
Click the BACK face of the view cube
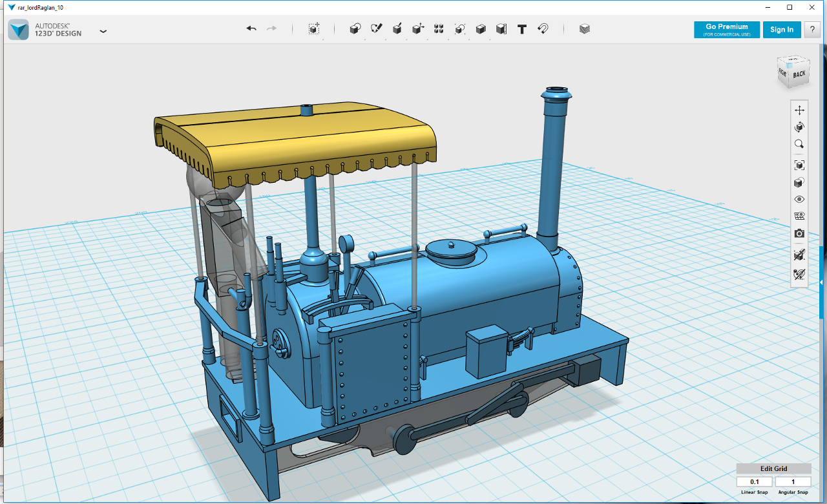pyautogui.click(x=799, y=74)
